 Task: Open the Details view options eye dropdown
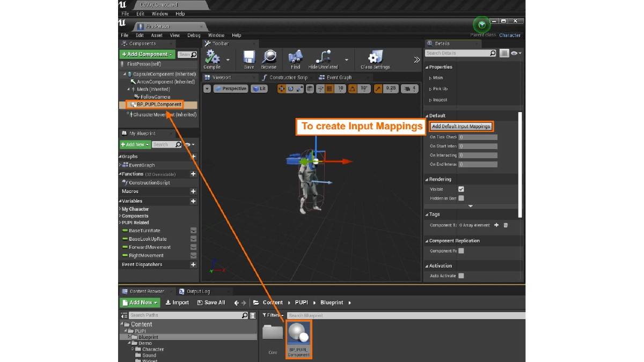tap(516, 53)
